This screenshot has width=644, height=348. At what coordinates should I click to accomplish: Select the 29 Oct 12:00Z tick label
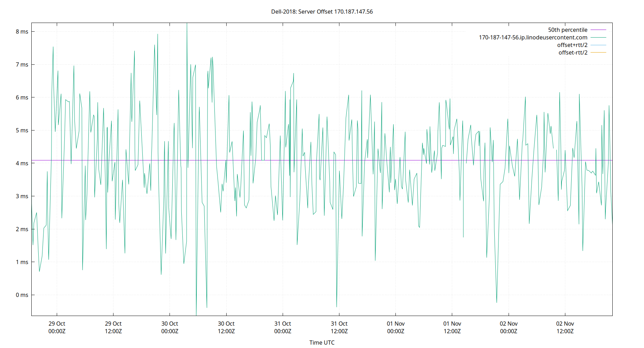(x=113, y=327)
